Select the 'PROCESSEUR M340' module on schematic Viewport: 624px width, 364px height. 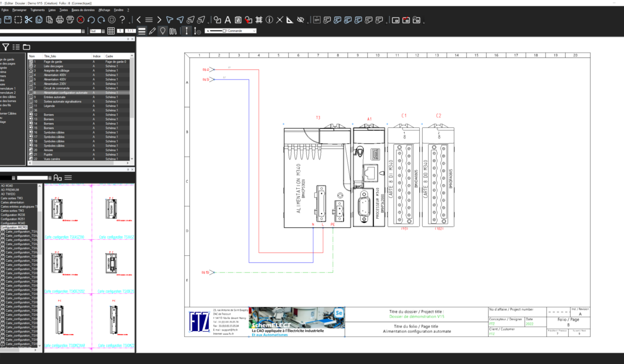370,177
